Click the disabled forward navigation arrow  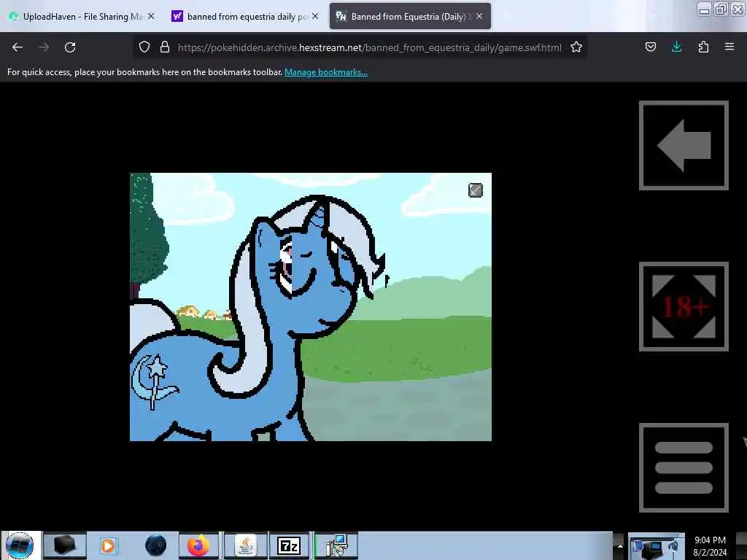click(44, 47)
